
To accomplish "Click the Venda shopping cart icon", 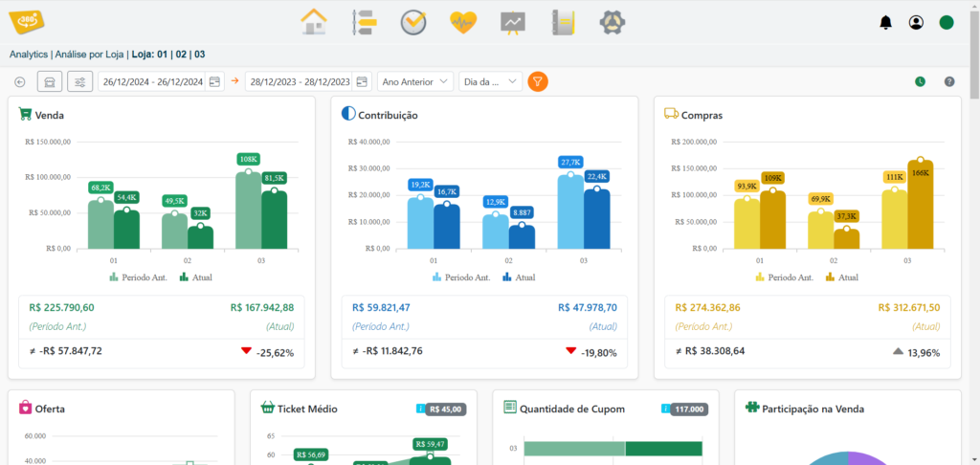I will pos(25,114).
